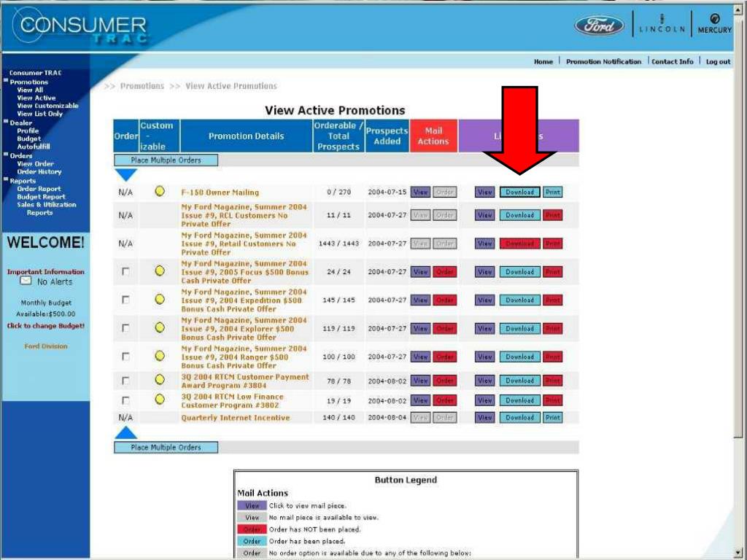Screen dimensions: 747x560
Task: Click red Order button for 2005 Focus offer
Action: click(445, 272)
